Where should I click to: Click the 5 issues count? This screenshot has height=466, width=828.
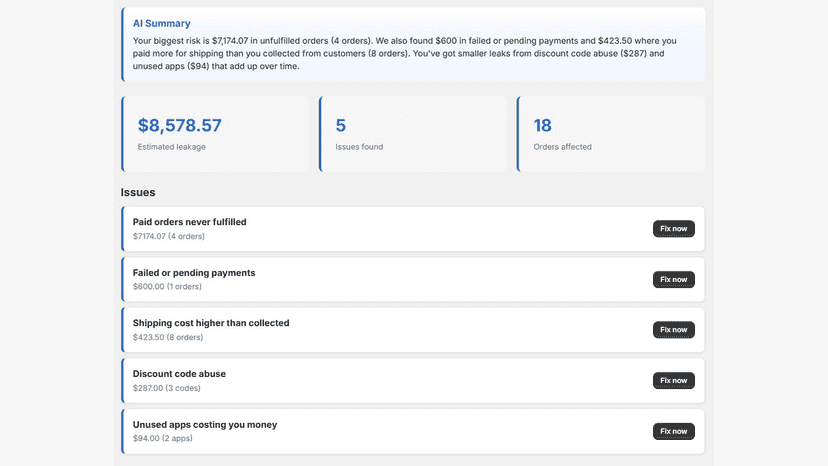(x=341, y=125)
